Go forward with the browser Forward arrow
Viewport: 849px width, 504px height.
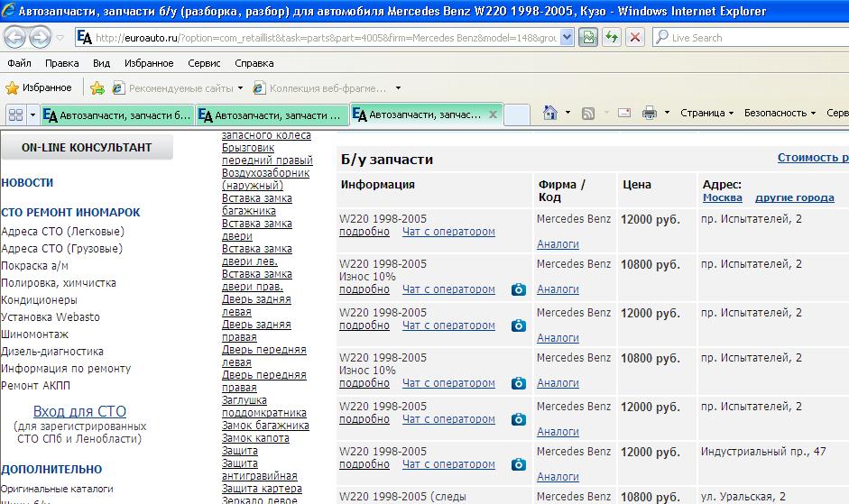click(x=40, y=37)
